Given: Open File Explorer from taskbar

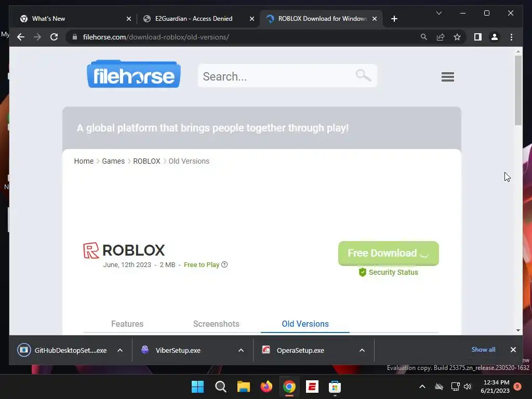Looking at the screenshot, I should click(x=243, y=387).
